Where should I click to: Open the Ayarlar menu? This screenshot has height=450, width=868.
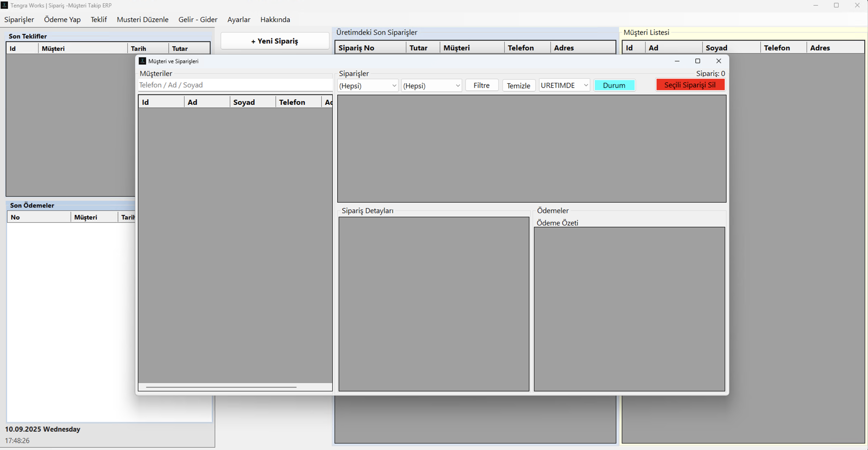[x=238, y=20]
